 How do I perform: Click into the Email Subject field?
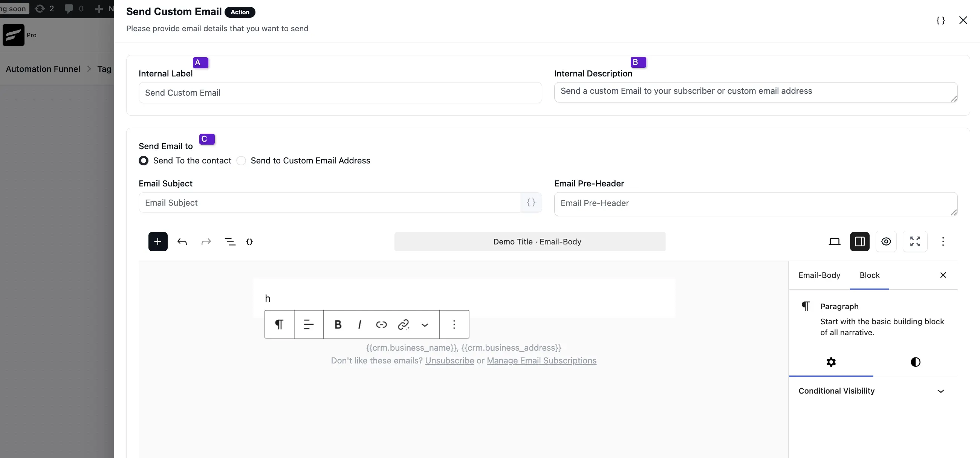329,202
